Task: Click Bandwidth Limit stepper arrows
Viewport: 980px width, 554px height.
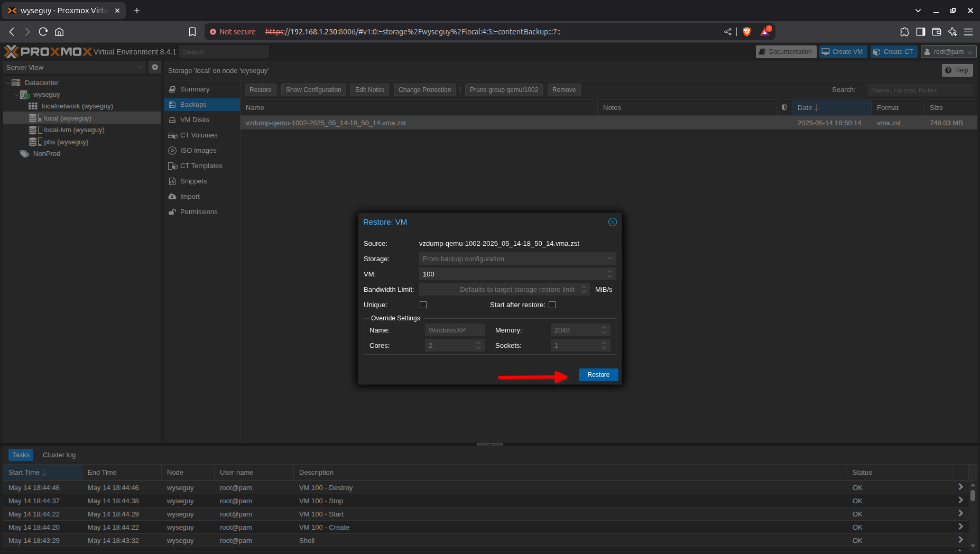Action: click(x=584, y=290)
